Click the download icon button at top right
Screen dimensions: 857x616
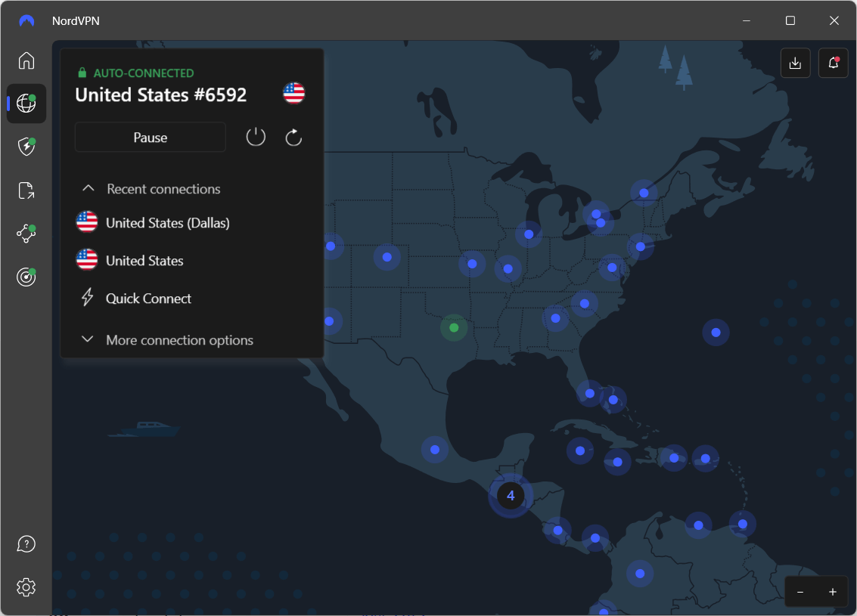pos(795,63)
